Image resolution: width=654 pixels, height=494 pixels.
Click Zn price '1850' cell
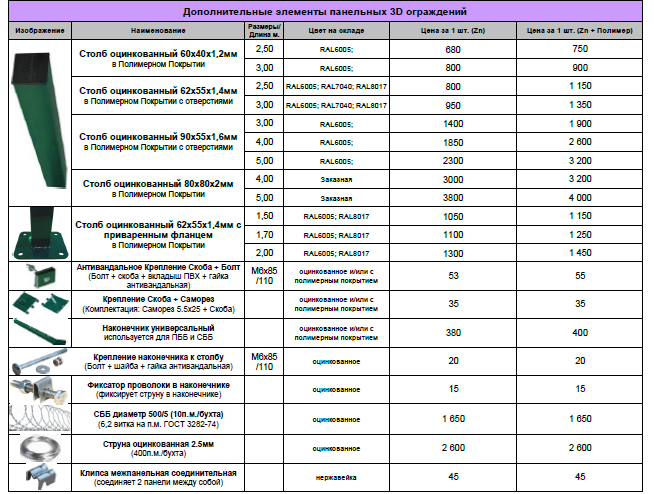(453, 142)
